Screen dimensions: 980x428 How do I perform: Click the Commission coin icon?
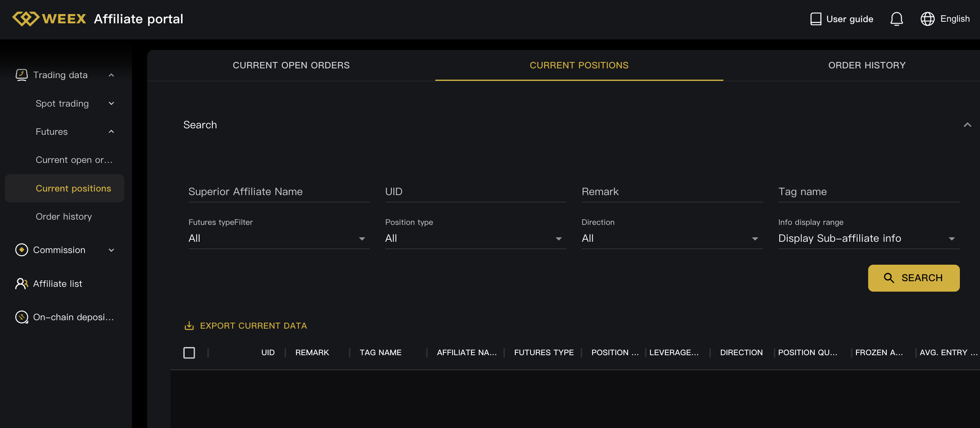(21, 250)
